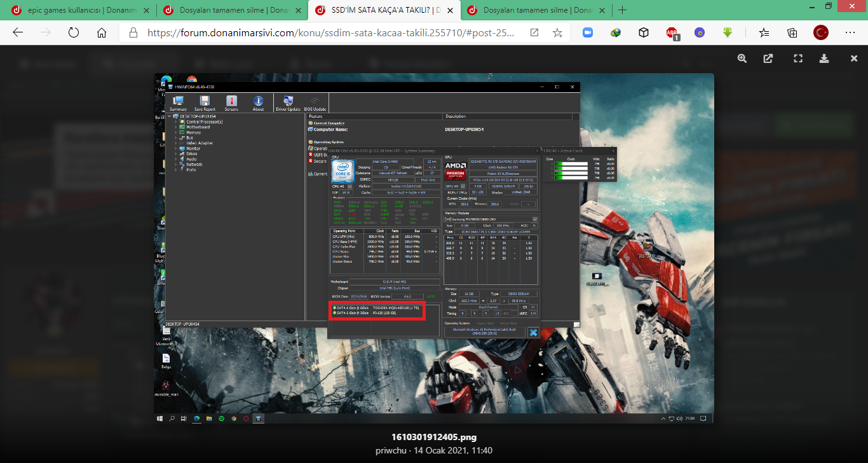Click the Intel Core i5 logo in summary
868x463 pixels.
click(x=343, y=170)
